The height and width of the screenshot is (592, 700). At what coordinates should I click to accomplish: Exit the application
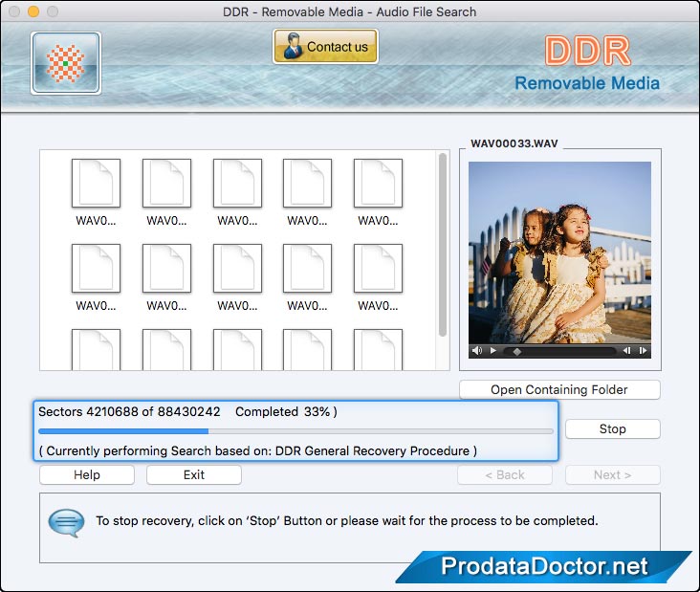(x=194, y=475)
